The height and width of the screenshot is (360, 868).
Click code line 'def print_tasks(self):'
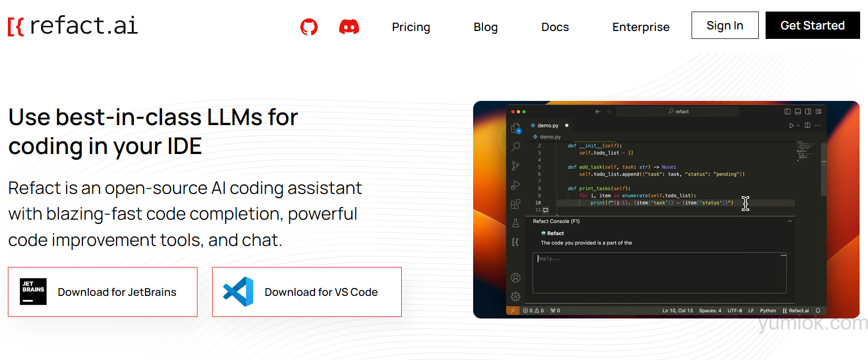tap(599, 188)
